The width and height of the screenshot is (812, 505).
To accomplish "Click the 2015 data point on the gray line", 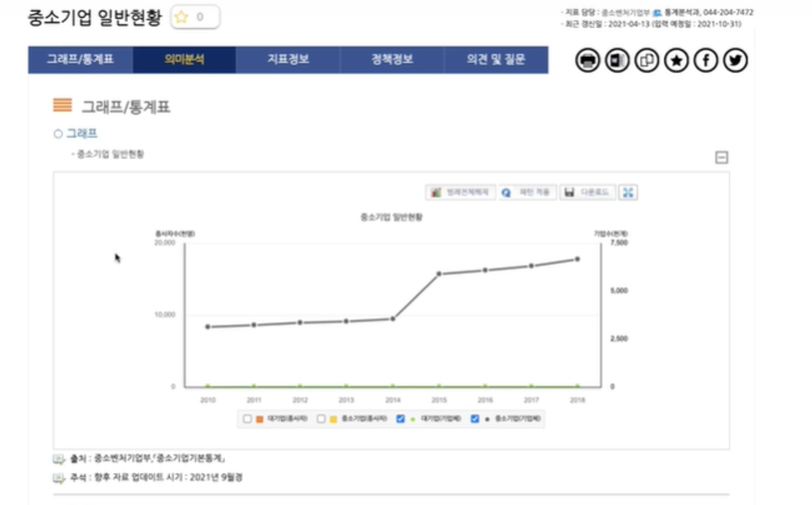I will [439, 274].
